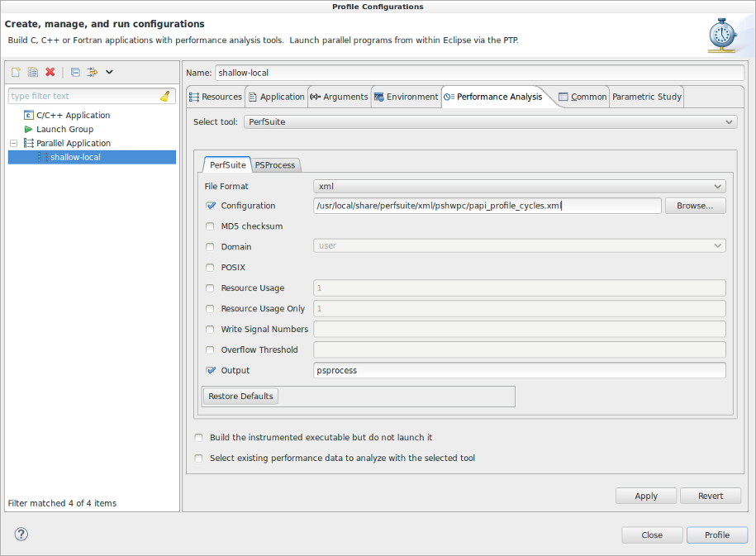Check the Resource Usage option
Image resolution: width=756 pixels, height=556 pixels.
coord(210,288)
